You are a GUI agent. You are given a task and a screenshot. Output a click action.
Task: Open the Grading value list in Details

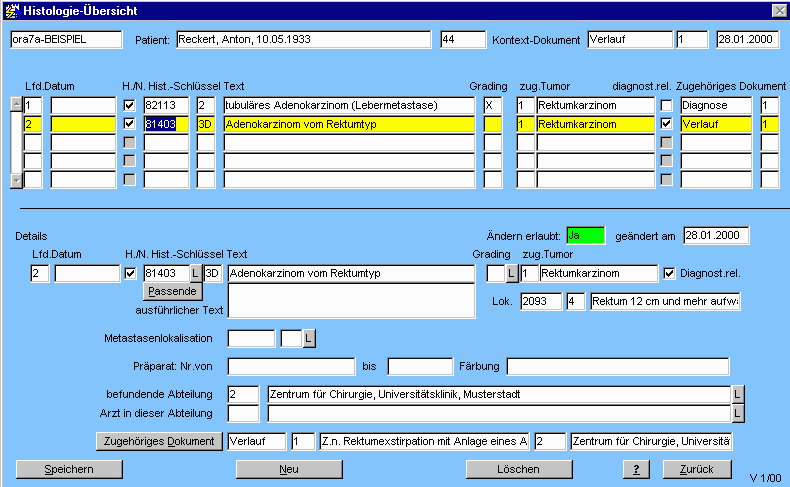coord(510,273)
